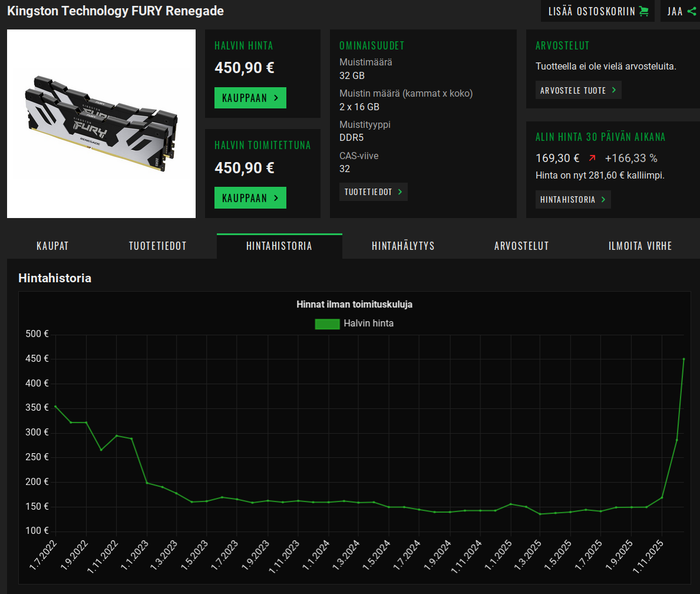The height and width of the screenshot is (594, 700).
Task: Switch to the TUOTETIEDOT tab
Action: [x=157, y=246]
